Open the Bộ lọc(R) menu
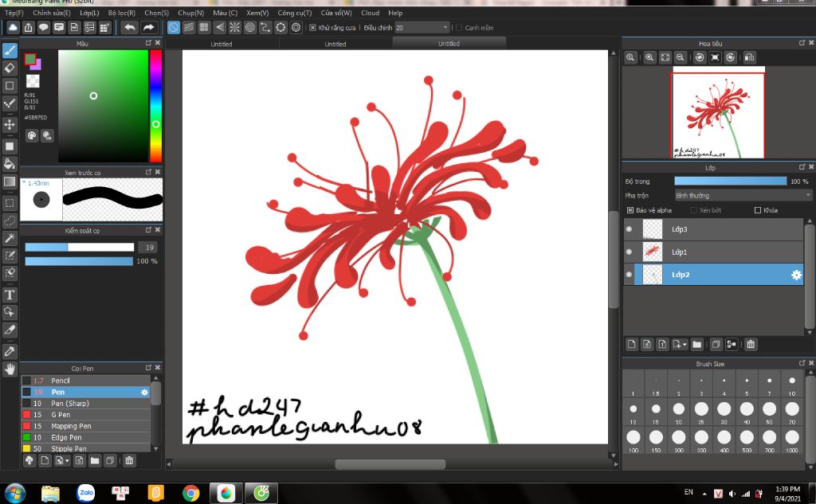 (122, 13)
